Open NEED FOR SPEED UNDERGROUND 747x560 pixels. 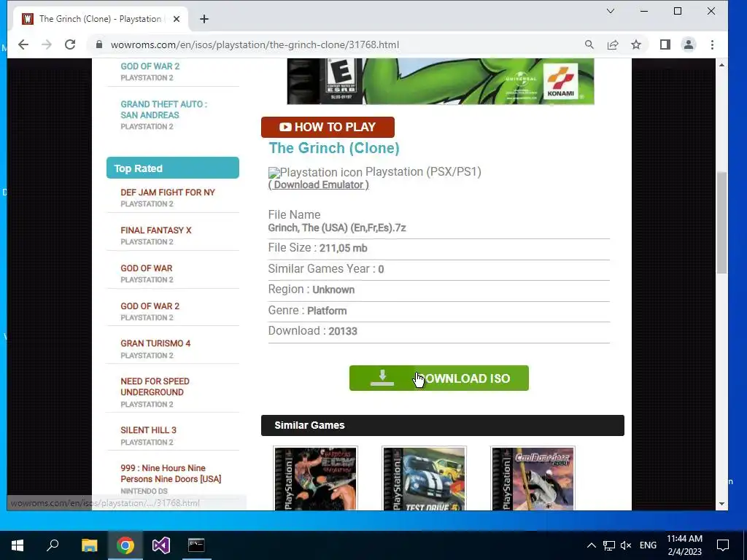(155, 386)
